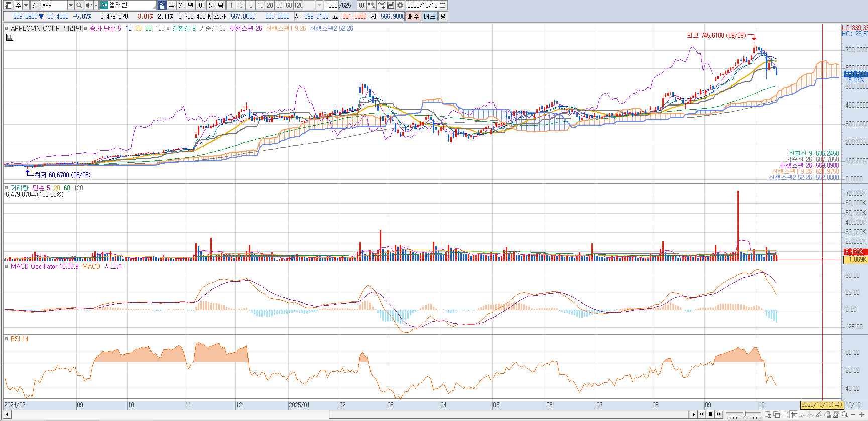This screenshot has width=868, height=421.
Task: Open the calendar date picker icon
Action: [443, 5]
